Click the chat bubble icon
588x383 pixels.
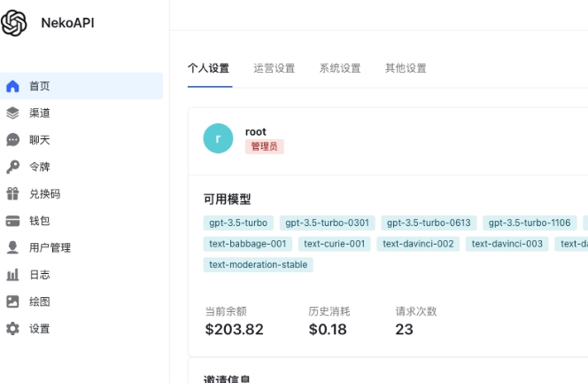(12, 140)
